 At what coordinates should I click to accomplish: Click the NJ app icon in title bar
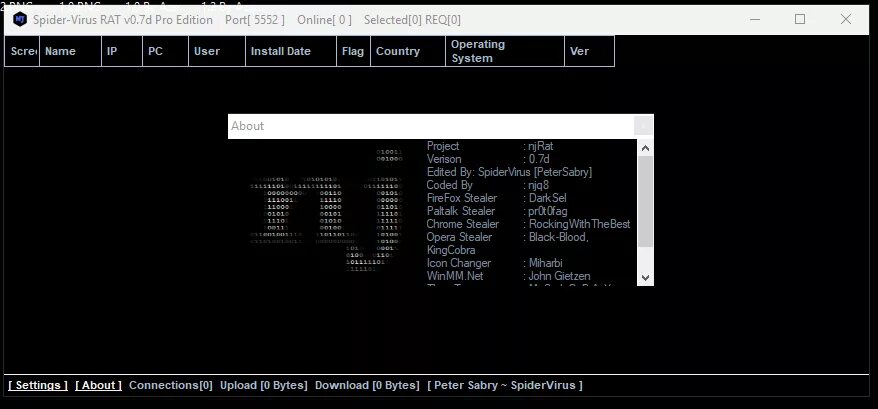(x=20, y=20)
